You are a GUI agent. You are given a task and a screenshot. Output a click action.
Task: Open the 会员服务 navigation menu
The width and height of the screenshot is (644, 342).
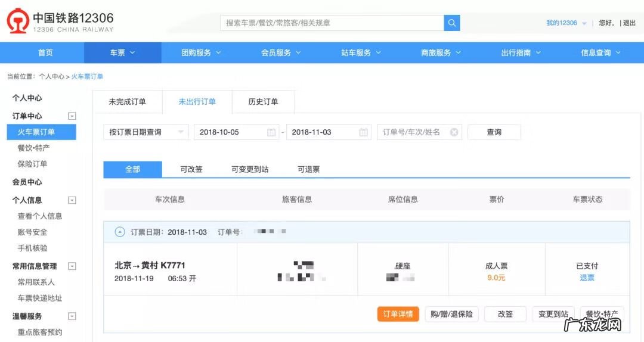click(x=281, y=52)
